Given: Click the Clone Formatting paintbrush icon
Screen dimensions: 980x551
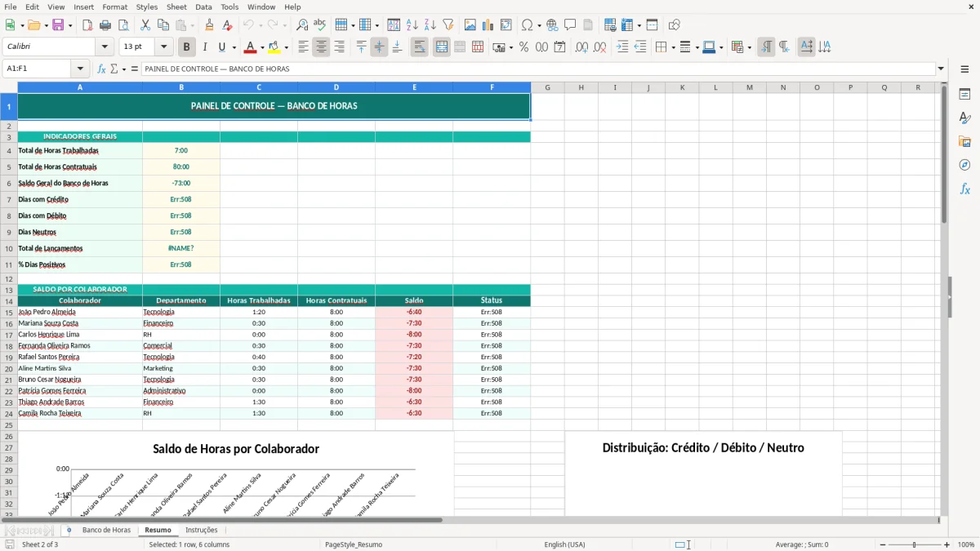Looking at the screenshot, I should pyautogui.click(x=209, y=25).
